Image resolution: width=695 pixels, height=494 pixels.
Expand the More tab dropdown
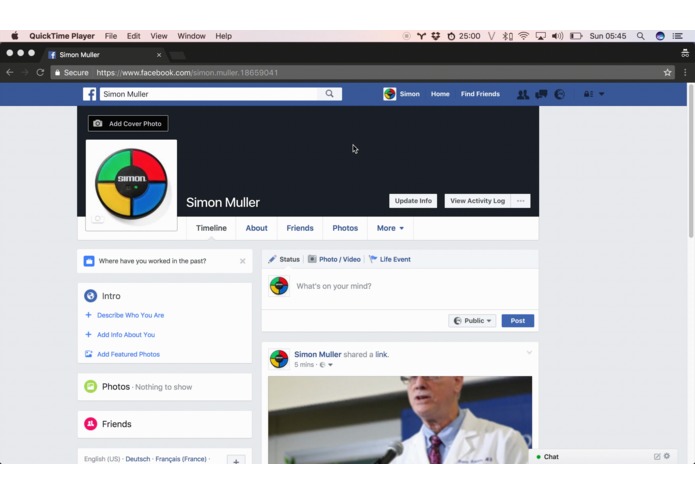[390, 228]
